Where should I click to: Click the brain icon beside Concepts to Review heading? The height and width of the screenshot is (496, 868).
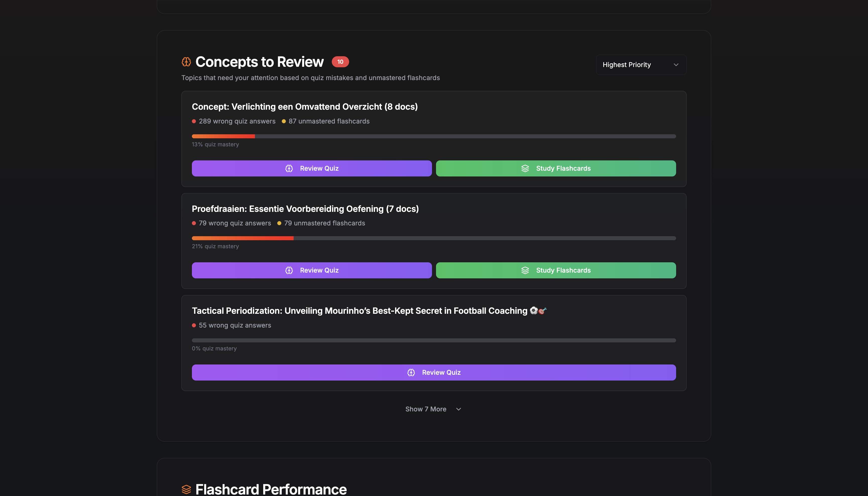click(x=186, y=62)
